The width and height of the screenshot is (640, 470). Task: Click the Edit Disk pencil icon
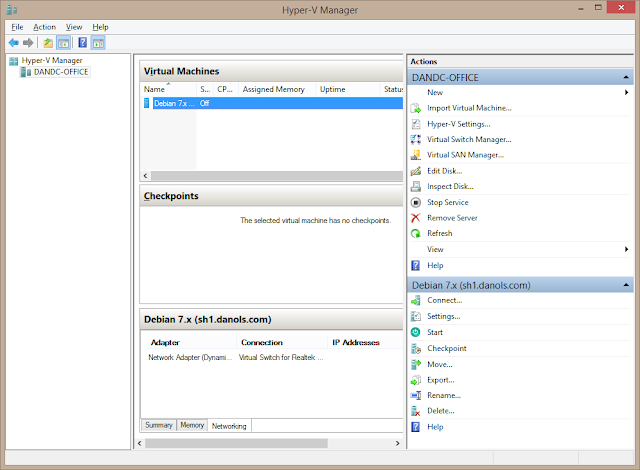[x=416, y=171]
